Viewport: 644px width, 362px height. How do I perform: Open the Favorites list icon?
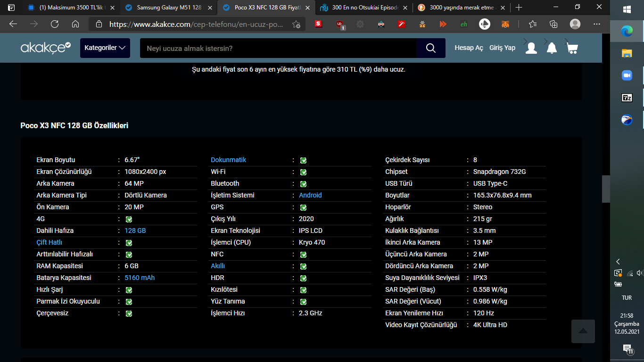(x=533, y=24)
